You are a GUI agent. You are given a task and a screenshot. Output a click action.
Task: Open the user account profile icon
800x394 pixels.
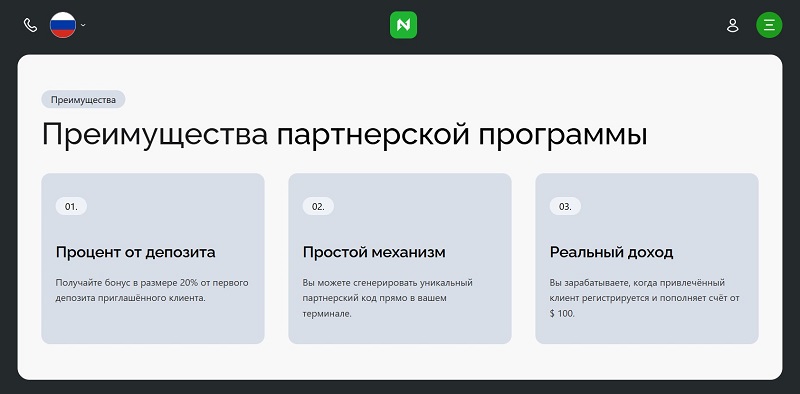point(732,25)
